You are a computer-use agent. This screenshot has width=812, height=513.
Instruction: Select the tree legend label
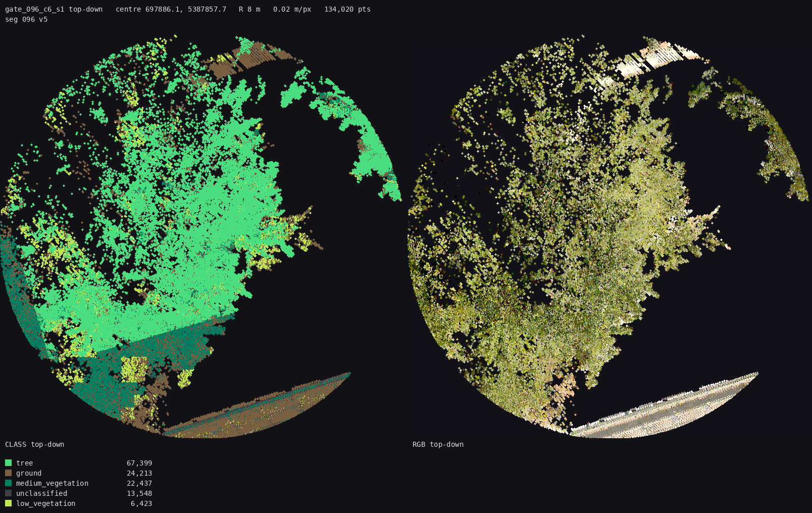pyautogui.click(x=24, y=463)
